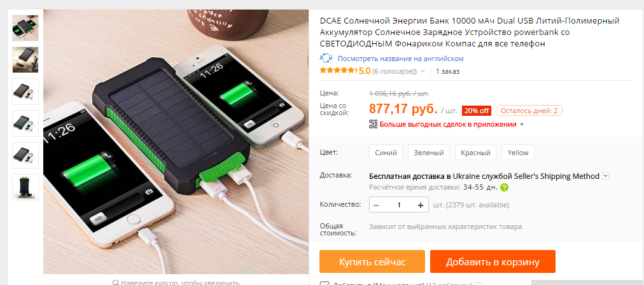Decrease quantity with the minus button
The height and width of the screenshot is (285, 644).
tap(377, 205)
